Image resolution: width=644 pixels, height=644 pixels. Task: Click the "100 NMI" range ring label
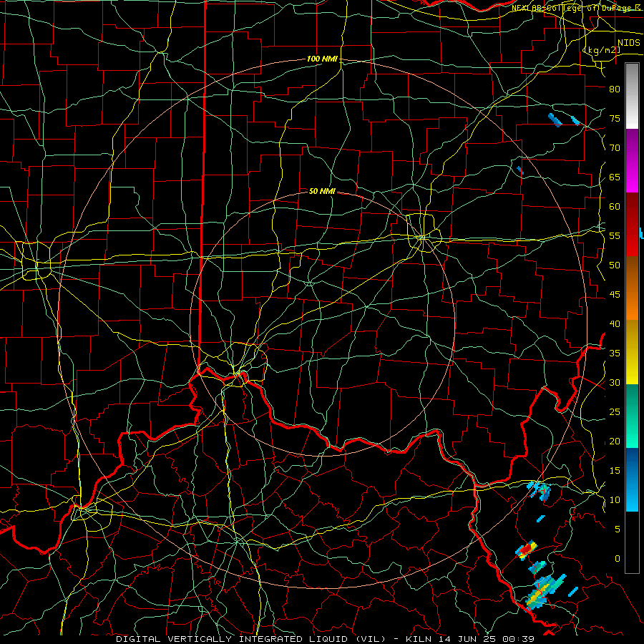click(x=322, y=59)
